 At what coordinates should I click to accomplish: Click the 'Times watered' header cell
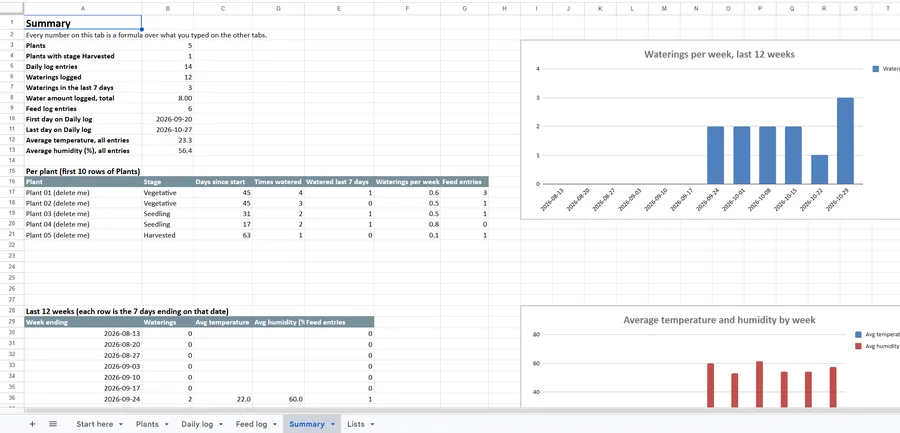click(278, 181)
